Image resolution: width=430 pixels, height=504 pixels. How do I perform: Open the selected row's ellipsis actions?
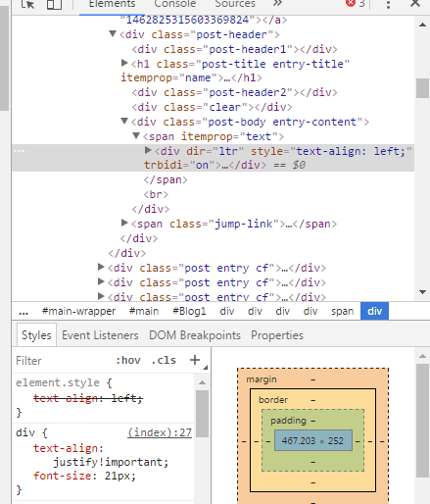[20, 151]
